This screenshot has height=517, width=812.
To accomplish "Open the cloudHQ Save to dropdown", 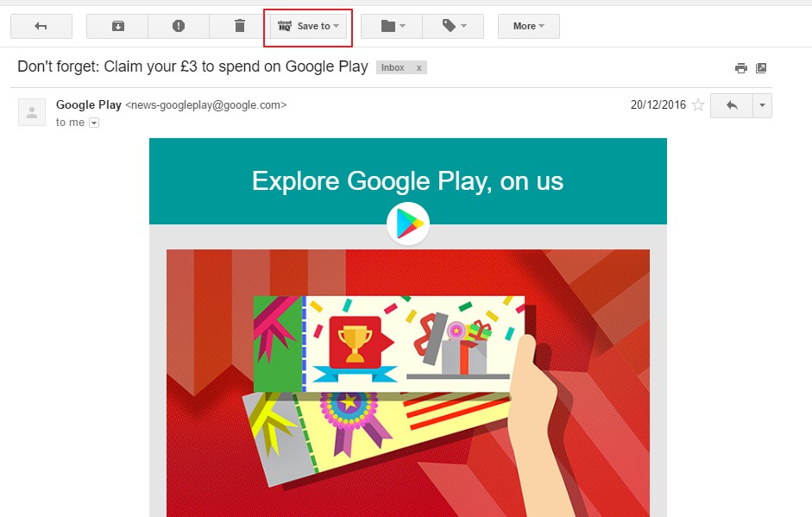I will point(308,26).
